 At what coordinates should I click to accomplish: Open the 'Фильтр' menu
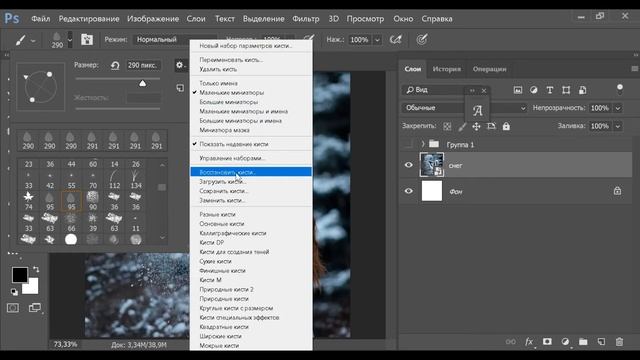tap(305, 19)
